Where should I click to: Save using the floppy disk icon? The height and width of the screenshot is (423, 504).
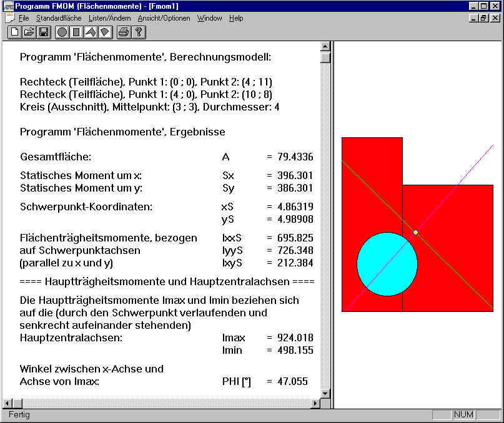click(44, 32)
